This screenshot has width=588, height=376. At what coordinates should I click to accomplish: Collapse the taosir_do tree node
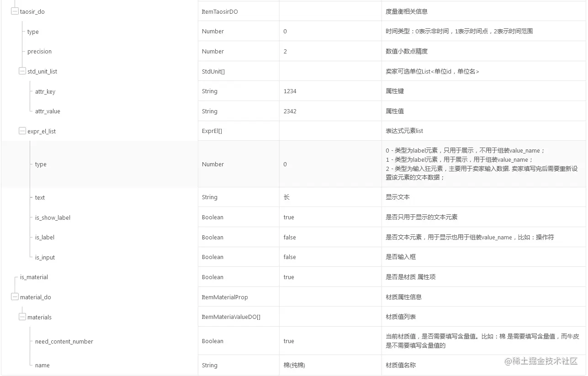click(14, 11)
